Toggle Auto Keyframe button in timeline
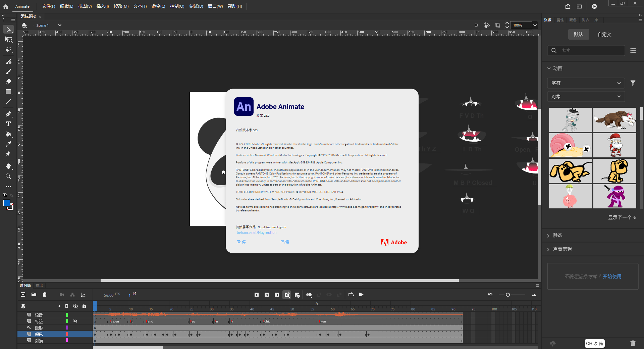Viewport: 644px width, 349px height. pyautogui.click(x=287, y=295)
